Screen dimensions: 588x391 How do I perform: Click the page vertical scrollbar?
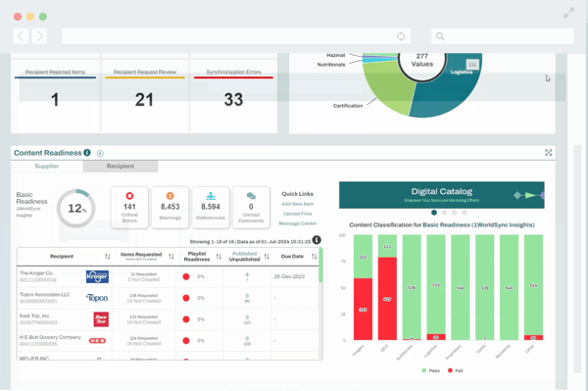[577, 259]
